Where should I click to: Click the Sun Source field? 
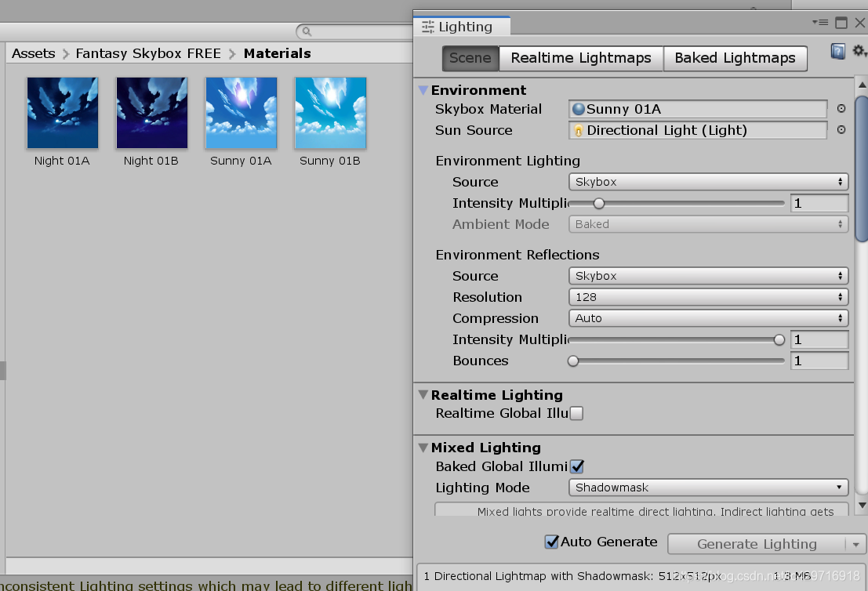[698, 130]
